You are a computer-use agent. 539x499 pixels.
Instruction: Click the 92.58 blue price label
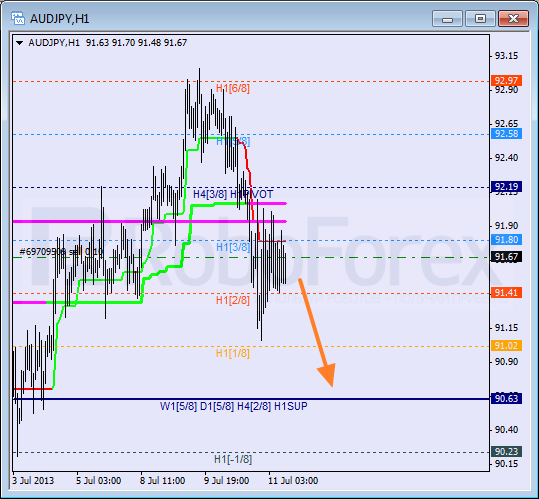[506, 134]
